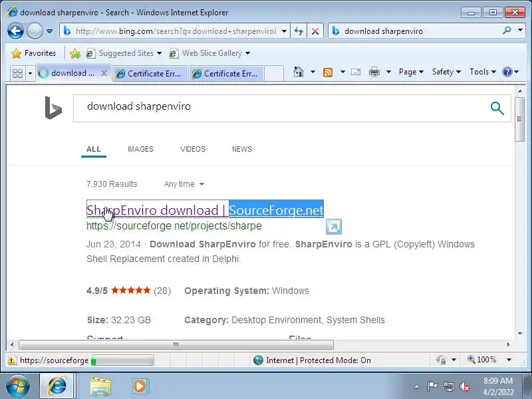Expand the Print dropdown arrow

389,72
